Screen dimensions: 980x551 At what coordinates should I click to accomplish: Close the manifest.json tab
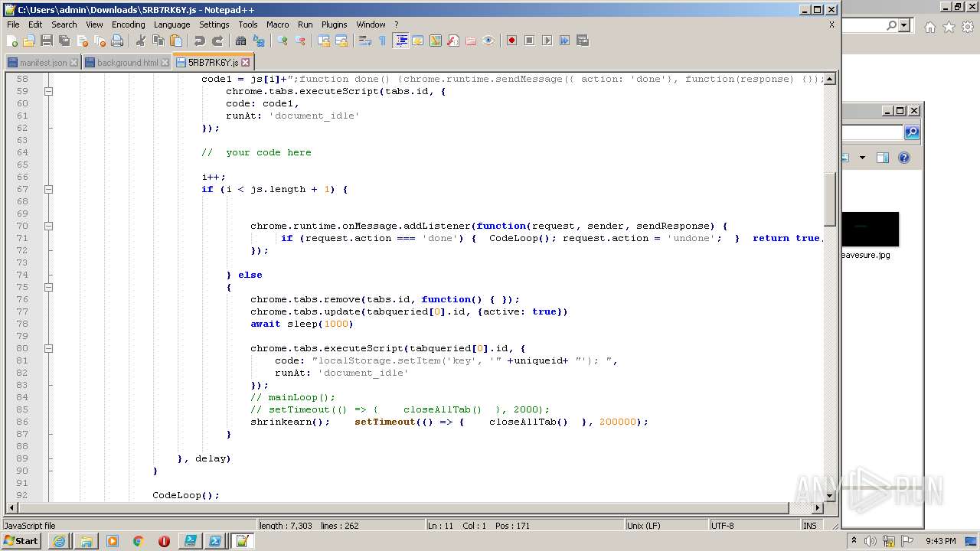(74, 63)
